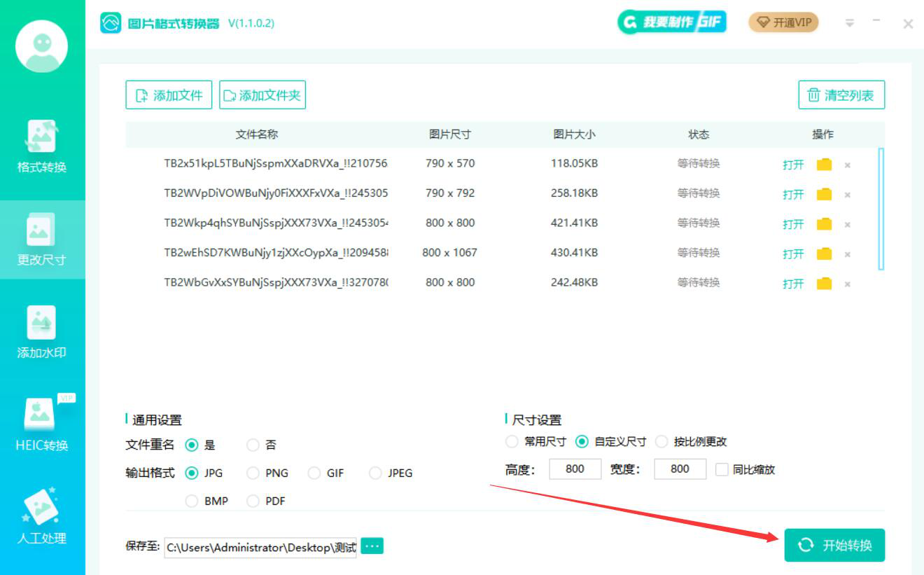Click the 添加文件夹 button
This screenshot has width=924, height=575.
coord(262,95)
